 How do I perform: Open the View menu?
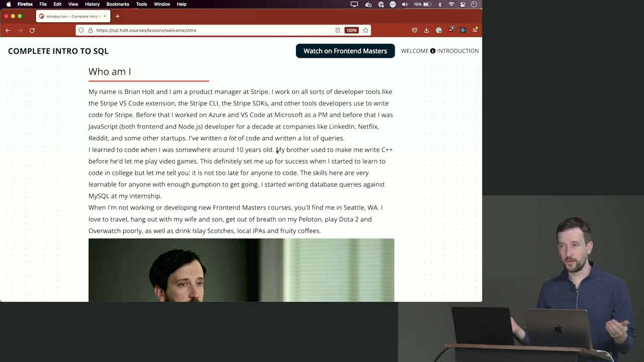coord(73,4)
